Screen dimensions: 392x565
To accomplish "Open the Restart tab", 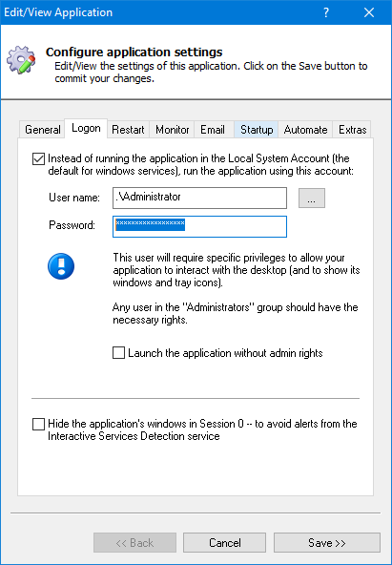I will pos(128,130).
